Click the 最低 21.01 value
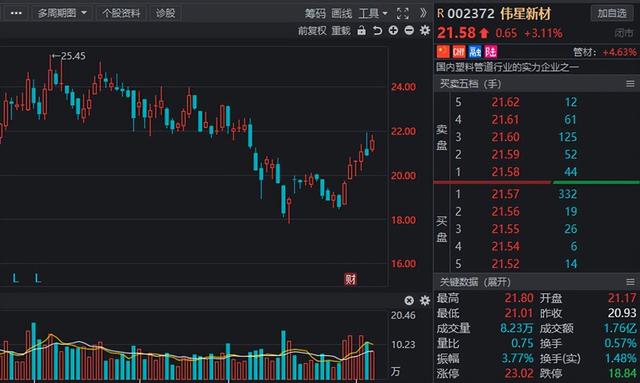 click(519, 313)
